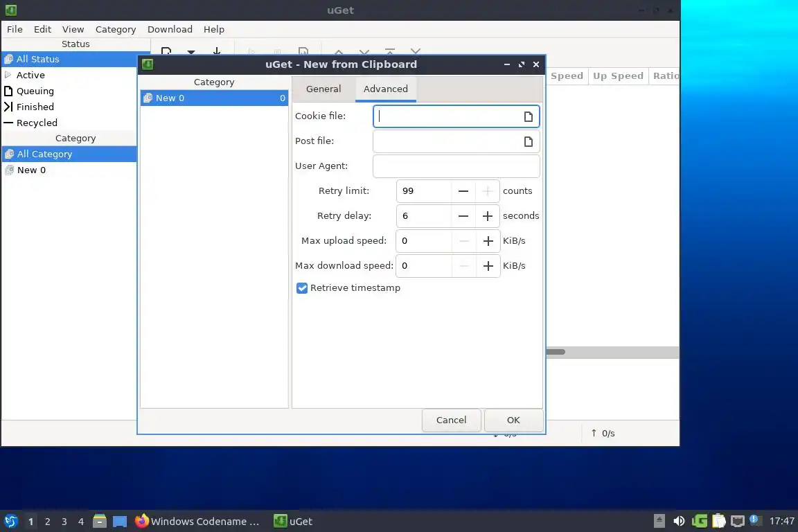Click the uGet taskbar button

coord(293,522)
